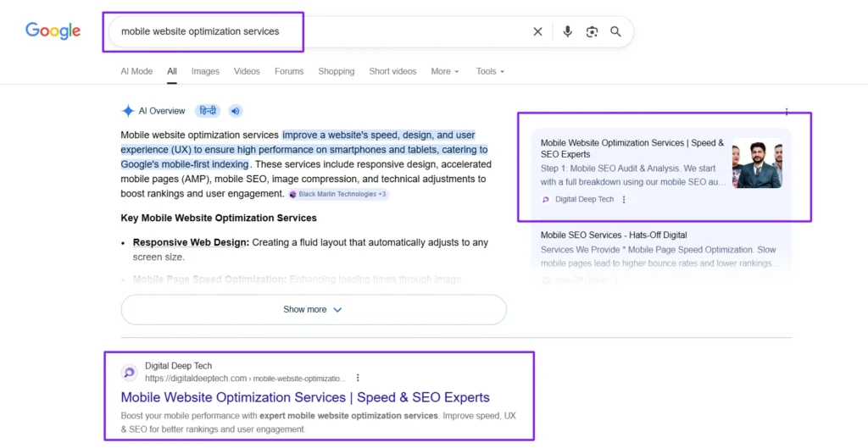The image size is (868, 448).
Task: Click Digital Deep Tech label in source card
Action: click(585, 199)
